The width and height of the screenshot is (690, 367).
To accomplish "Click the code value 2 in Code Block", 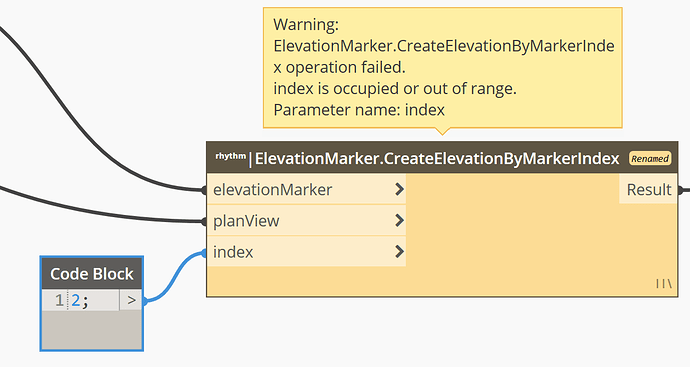I will (x=76, y=301).
